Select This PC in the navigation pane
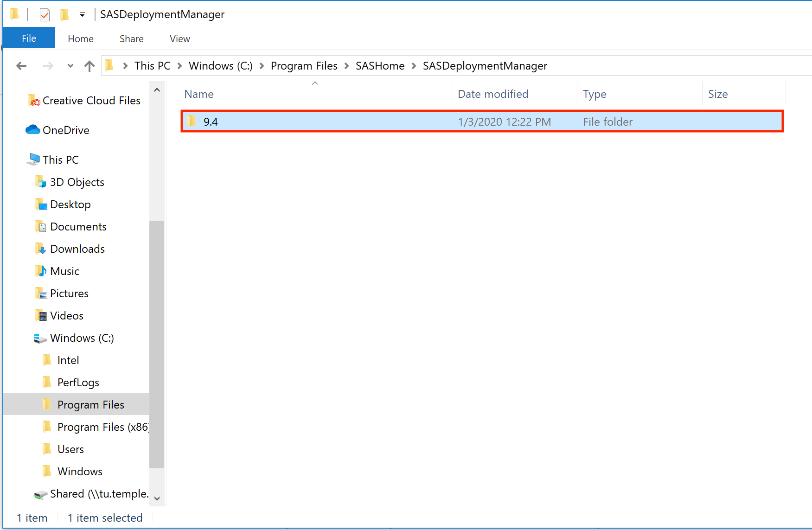Viewport: 812px width, 530px height. coord(61,160)
